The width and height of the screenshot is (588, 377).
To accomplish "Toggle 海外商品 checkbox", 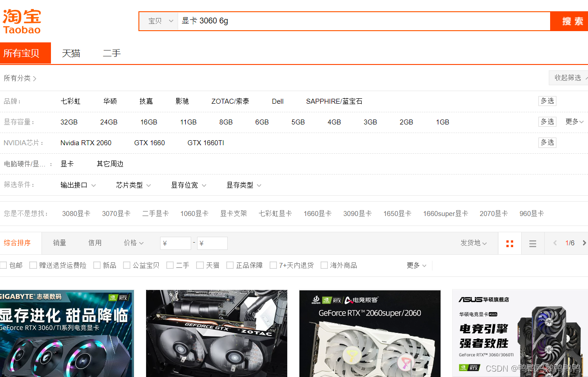I will (x=324, y=265).
